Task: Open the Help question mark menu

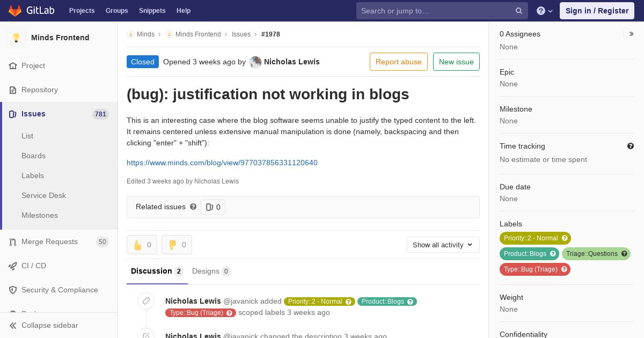Action: pyautogui.click(x=545, y=11)
